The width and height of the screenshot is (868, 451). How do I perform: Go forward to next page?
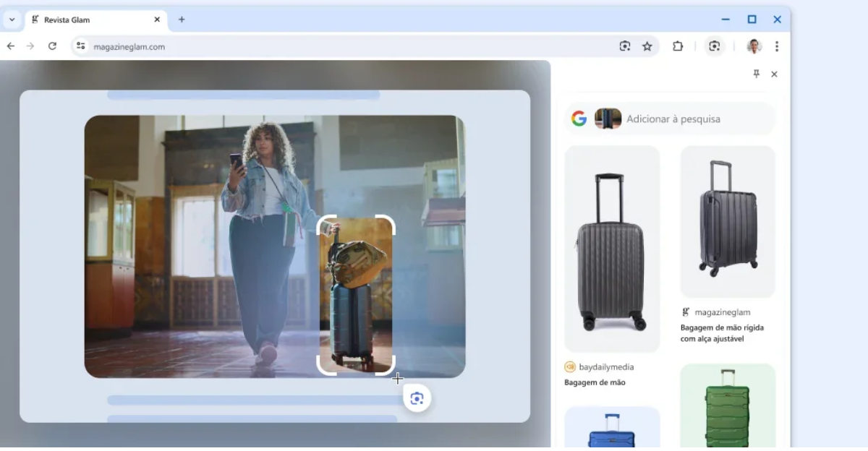(30, 46)
